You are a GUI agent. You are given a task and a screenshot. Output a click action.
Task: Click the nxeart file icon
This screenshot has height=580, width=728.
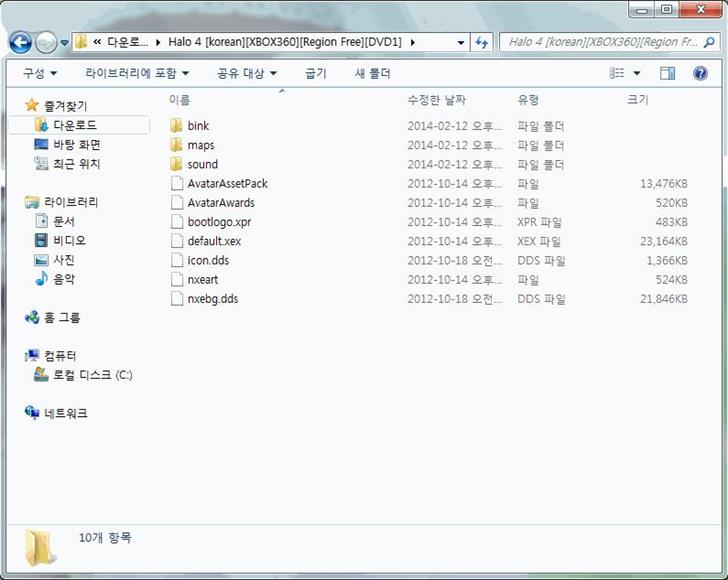(177, 280)
